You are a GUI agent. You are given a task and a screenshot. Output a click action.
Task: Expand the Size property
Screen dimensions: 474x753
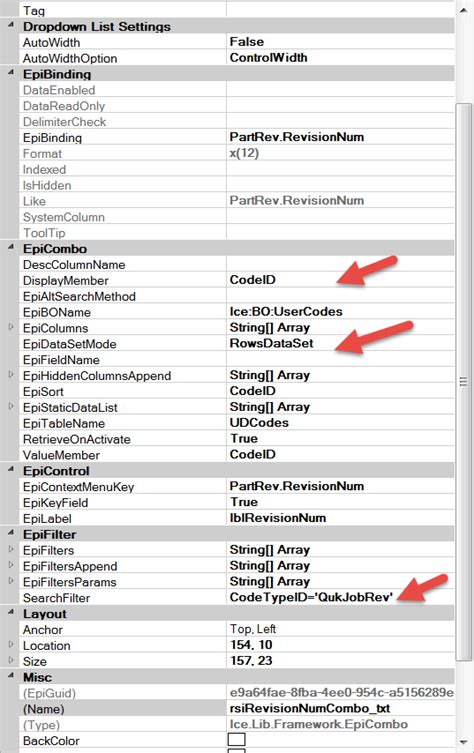coord(11,660)
